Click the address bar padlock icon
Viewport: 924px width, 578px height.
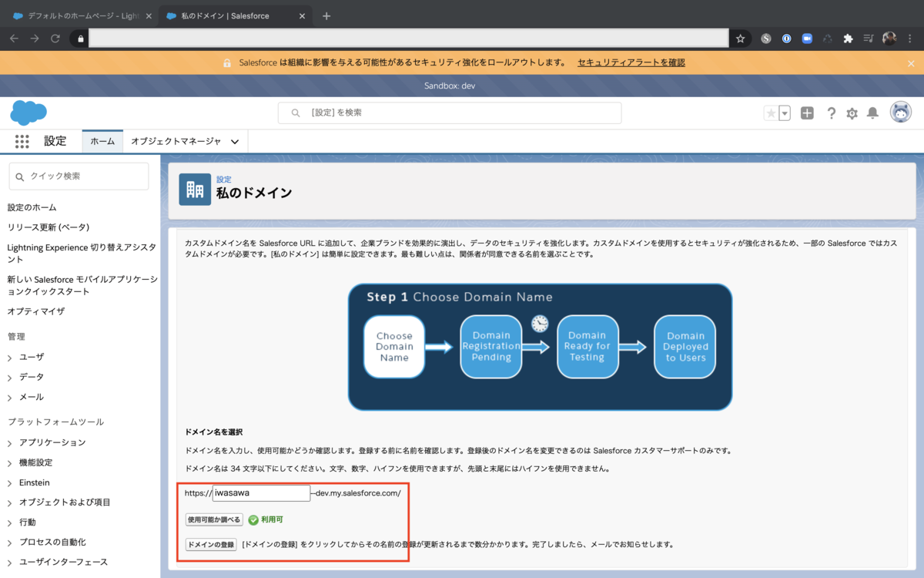click(x=80, y=38)
